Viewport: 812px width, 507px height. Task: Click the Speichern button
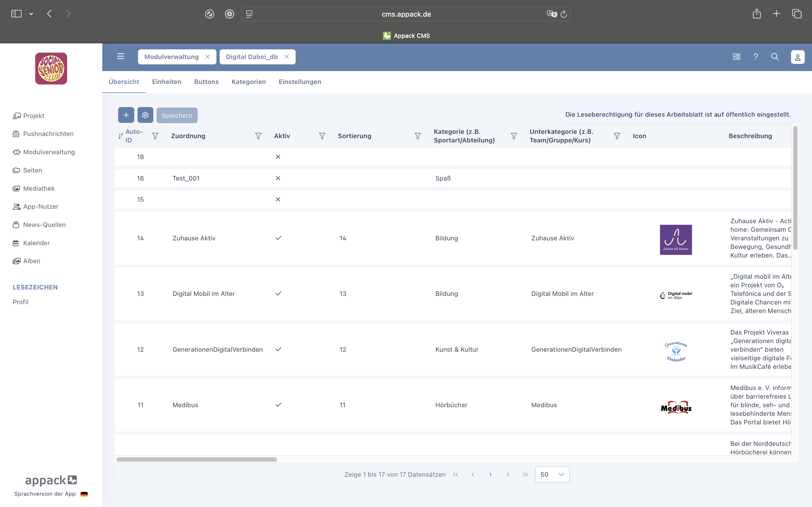coord(177,115)
